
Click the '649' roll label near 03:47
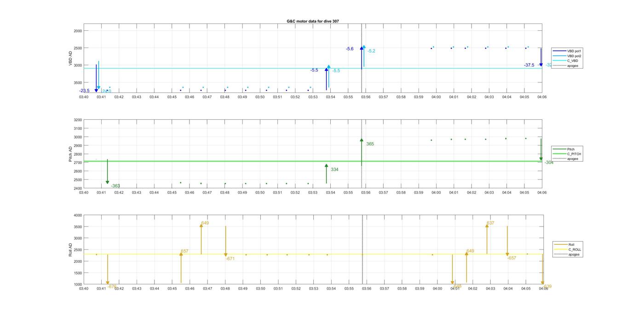pos(205,223)
